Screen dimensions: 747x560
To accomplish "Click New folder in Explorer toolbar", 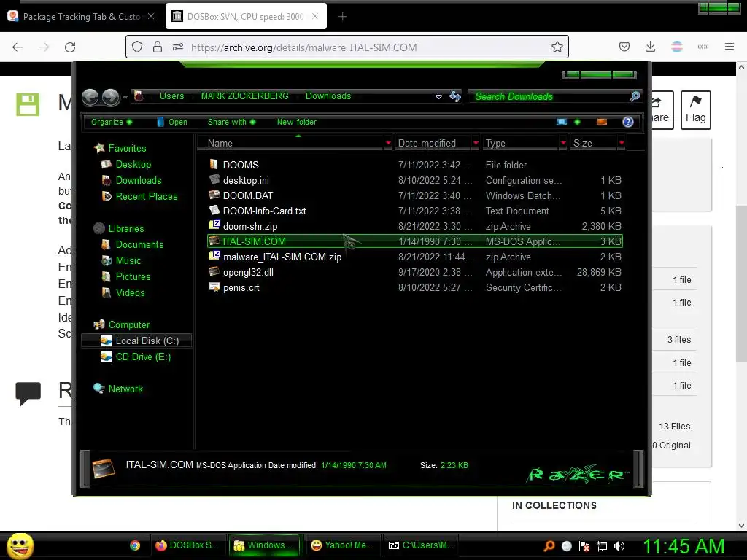I will coord(296,122).
